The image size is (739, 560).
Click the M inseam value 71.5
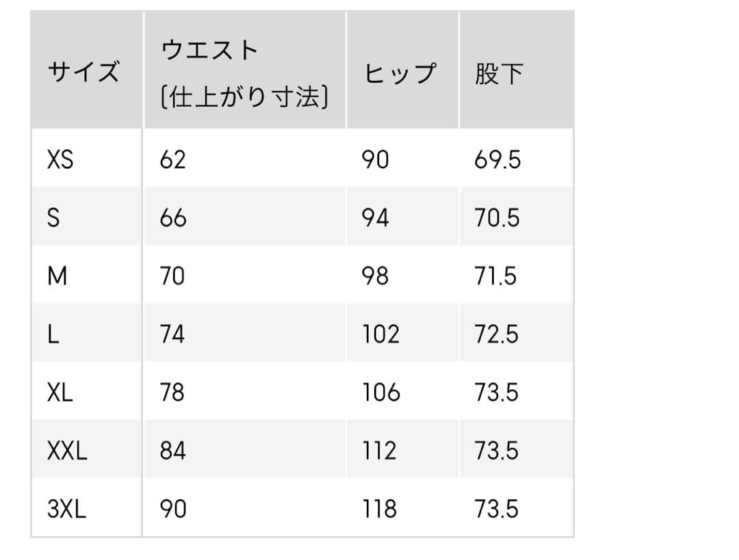pos(496,276)
